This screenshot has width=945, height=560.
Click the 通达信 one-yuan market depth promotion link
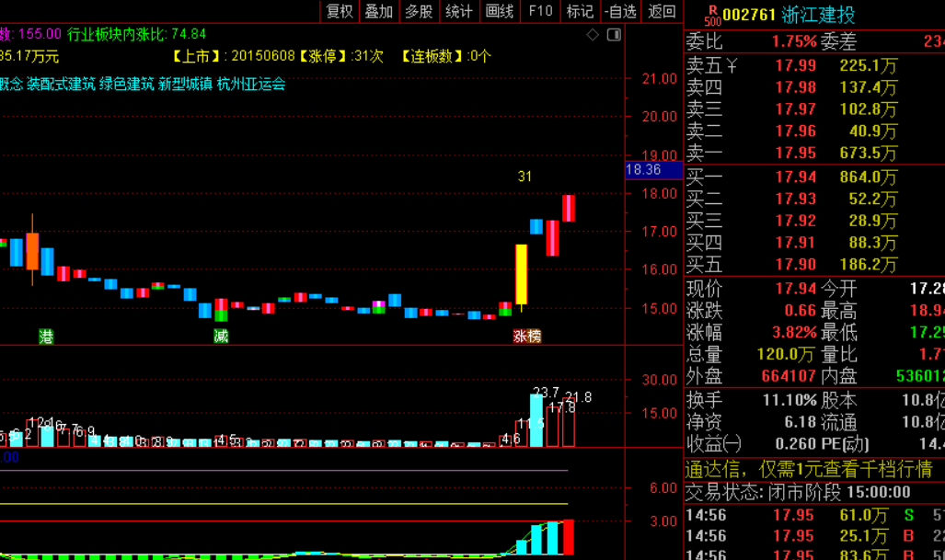point(809,468)
